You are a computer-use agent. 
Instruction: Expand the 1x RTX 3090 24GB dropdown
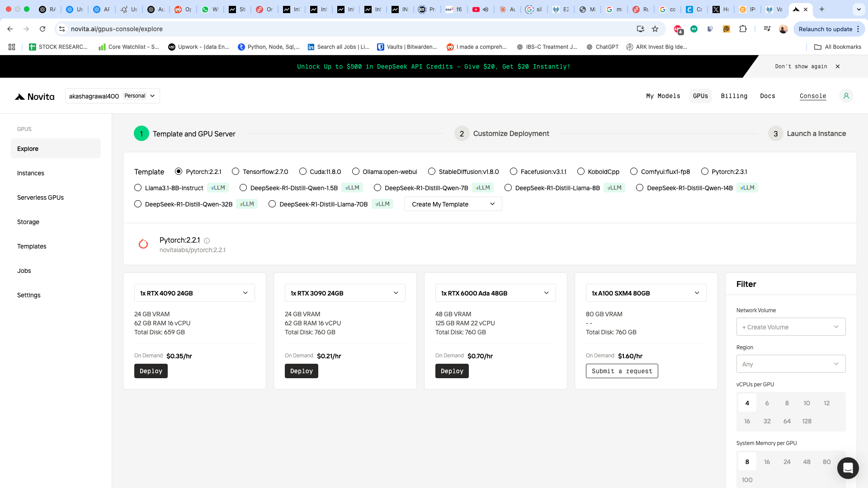(345, 293)
